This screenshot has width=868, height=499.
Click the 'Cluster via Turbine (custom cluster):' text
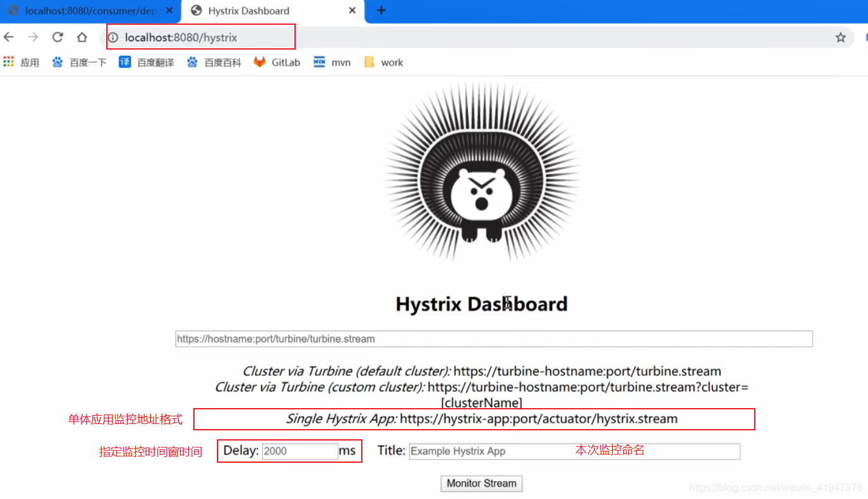(x=320, y=387)
